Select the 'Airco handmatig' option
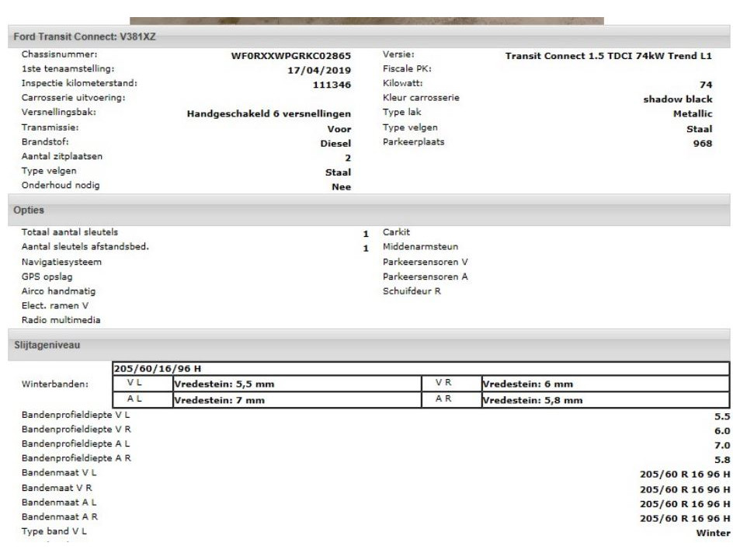This screenshot has width=747, height=560. [58, 290]
